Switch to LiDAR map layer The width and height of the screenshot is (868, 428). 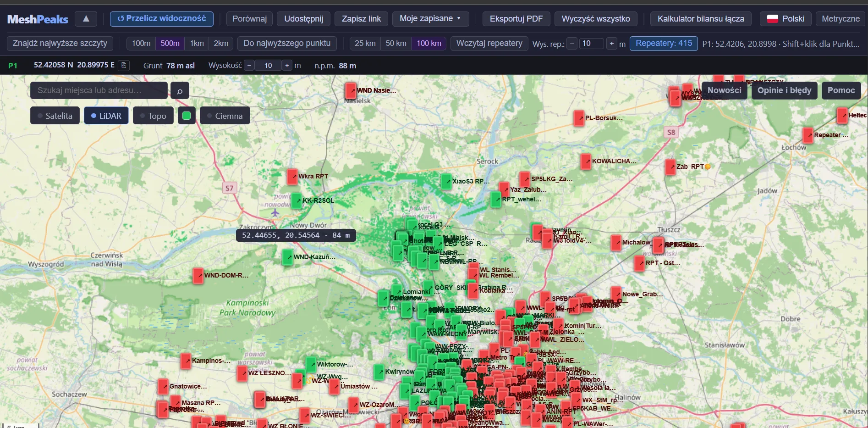click(x=106, y=116)
